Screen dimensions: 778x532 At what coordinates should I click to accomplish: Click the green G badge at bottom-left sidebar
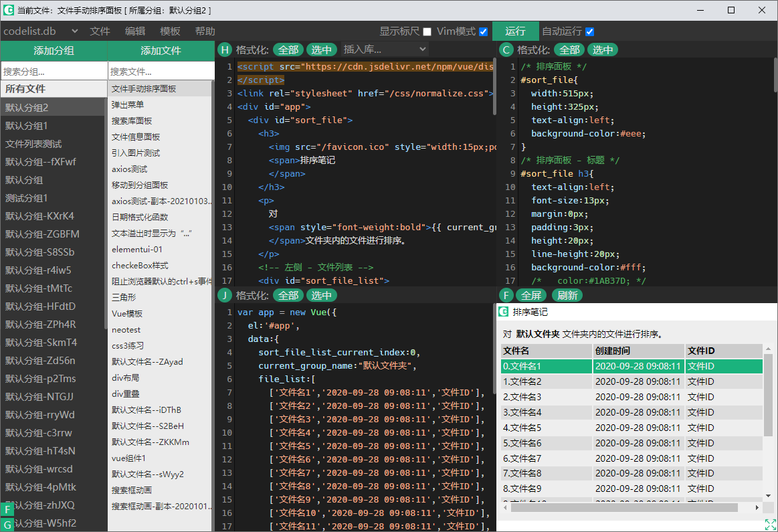[x=7, y=525]
